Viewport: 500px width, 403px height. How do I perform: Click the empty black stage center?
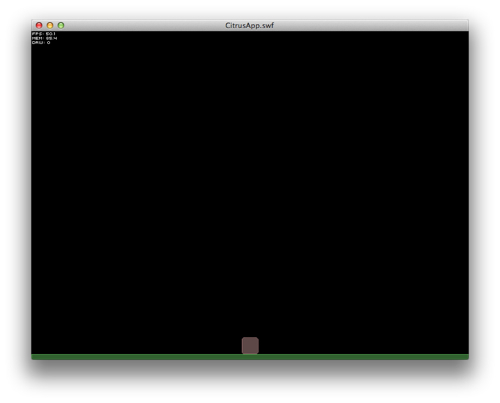250,193
